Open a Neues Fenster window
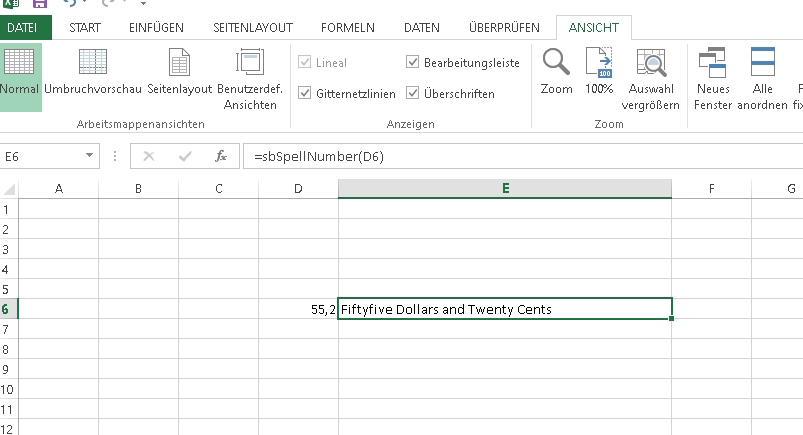The image size is (803, 435). tap(713, 78)
